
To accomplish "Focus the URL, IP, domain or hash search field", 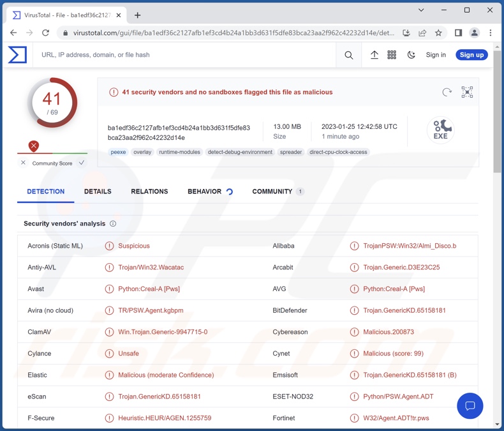I will 184,55.
